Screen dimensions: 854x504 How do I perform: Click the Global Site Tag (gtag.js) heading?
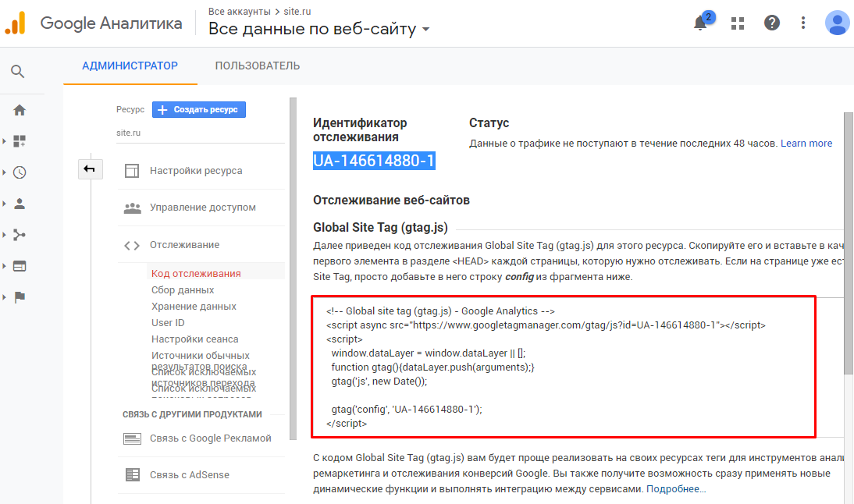(380, 228)
